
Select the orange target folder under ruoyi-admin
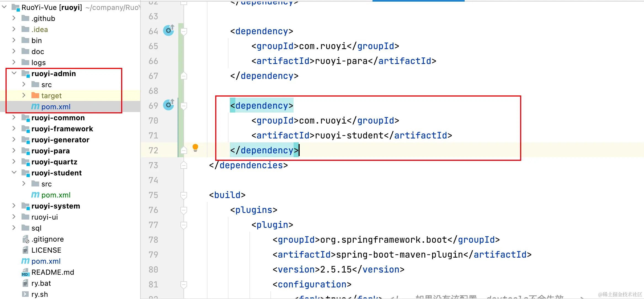click(x=51, y=96)
